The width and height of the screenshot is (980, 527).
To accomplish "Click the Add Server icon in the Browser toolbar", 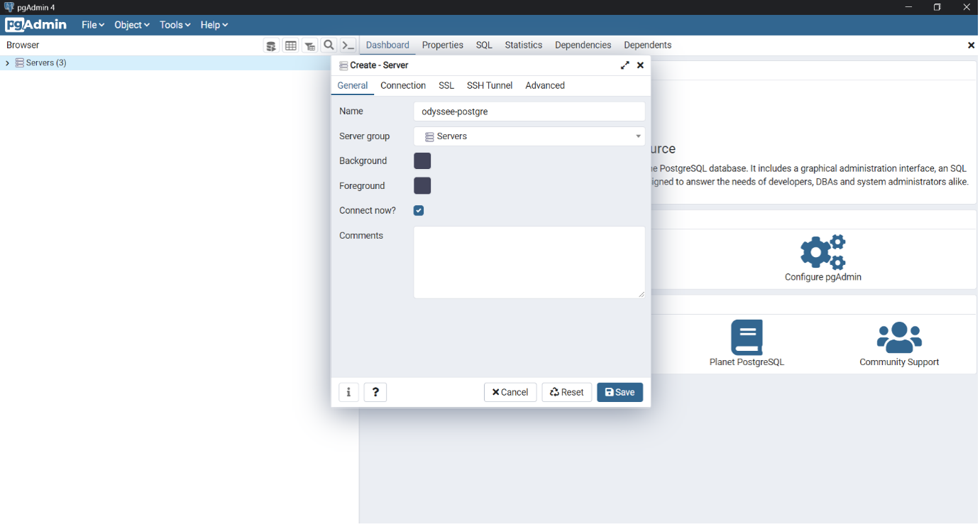I will pos(271,45).
